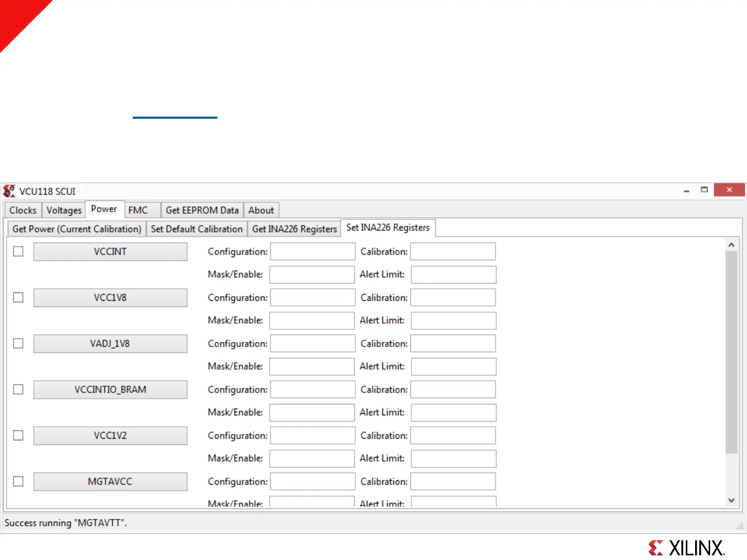Click VCCINT Mask/Enable input field
This screenshot has height=560, width=747.
click(312, 275)
